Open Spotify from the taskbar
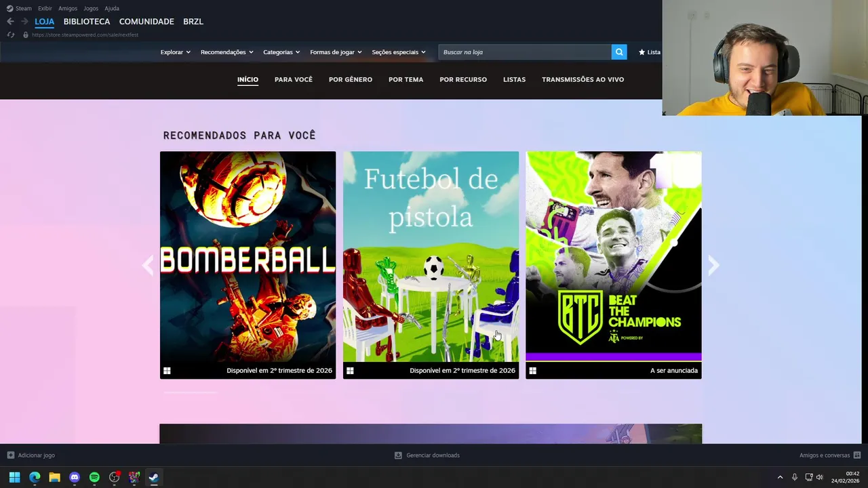The height and width of the screenshot is (488, 868). (x=94, y=477)
